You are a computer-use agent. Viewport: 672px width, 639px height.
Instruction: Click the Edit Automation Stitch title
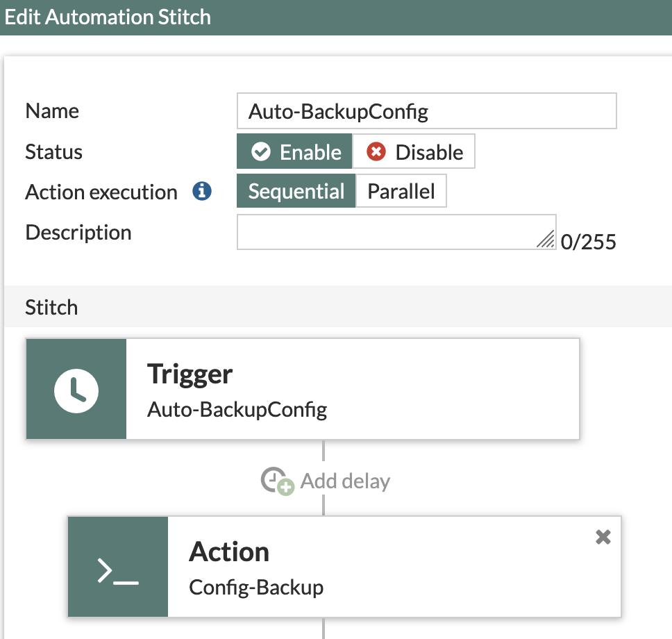point(108,17)
